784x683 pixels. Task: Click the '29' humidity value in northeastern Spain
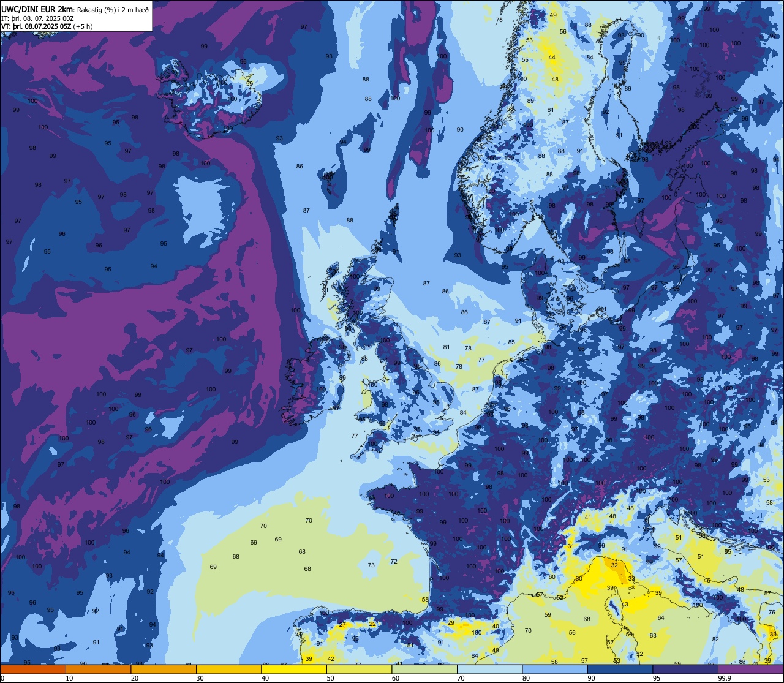(451, 623)
